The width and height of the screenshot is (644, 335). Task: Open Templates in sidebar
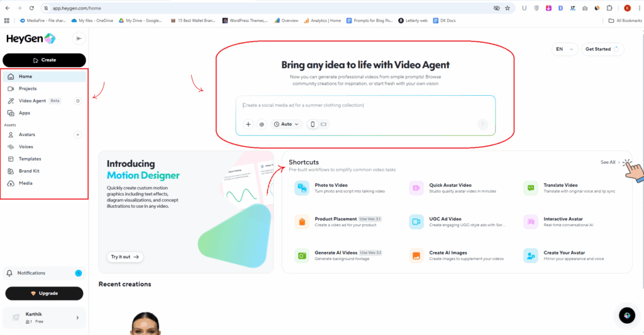tap(45, 159)
